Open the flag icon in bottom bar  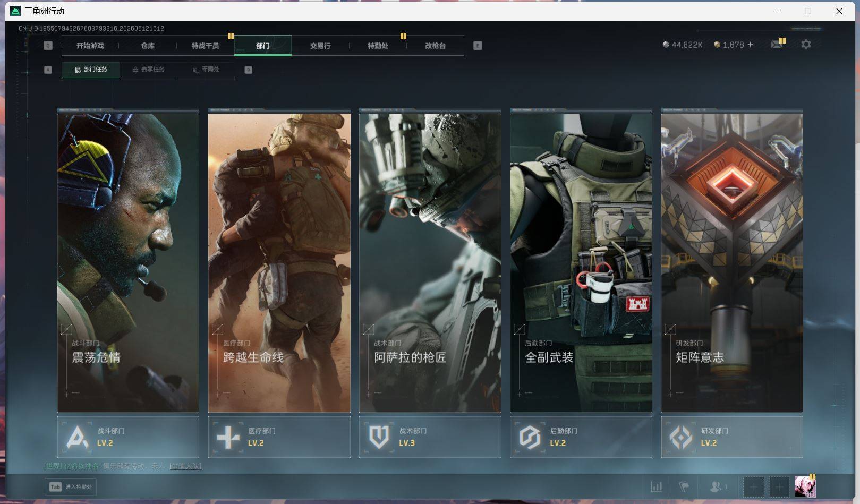[684, 486]
